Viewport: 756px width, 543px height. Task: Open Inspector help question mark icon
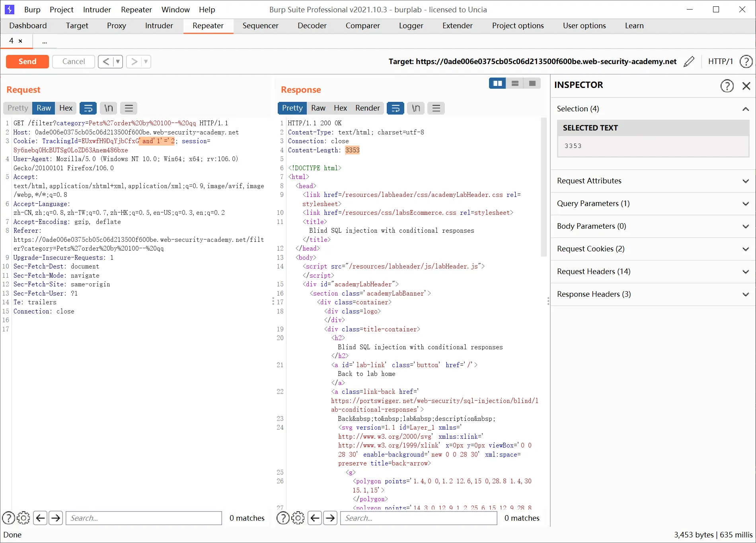[x=727, y=86]
